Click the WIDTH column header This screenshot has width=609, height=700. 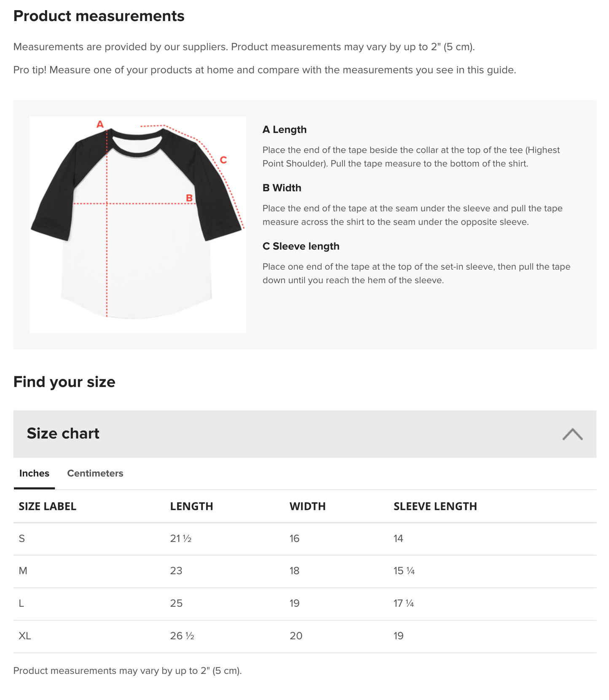coord(307,506)
